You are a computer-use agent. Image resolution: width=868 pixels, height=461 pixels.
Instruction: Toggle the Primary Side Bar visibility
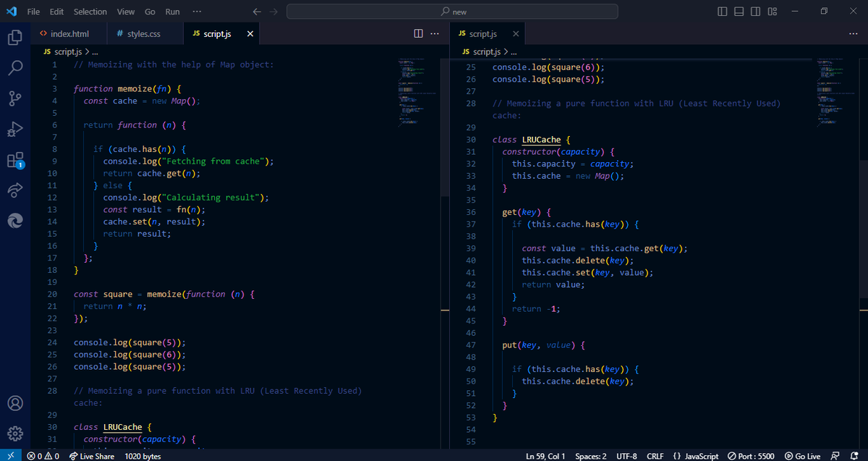pyautogui.click(x=721, y=11)
